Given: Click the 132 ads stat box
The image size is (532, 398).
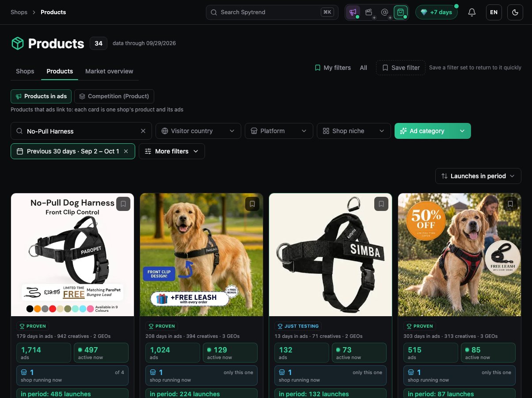Looking at the screenshot, I should [x=302, y=353].
